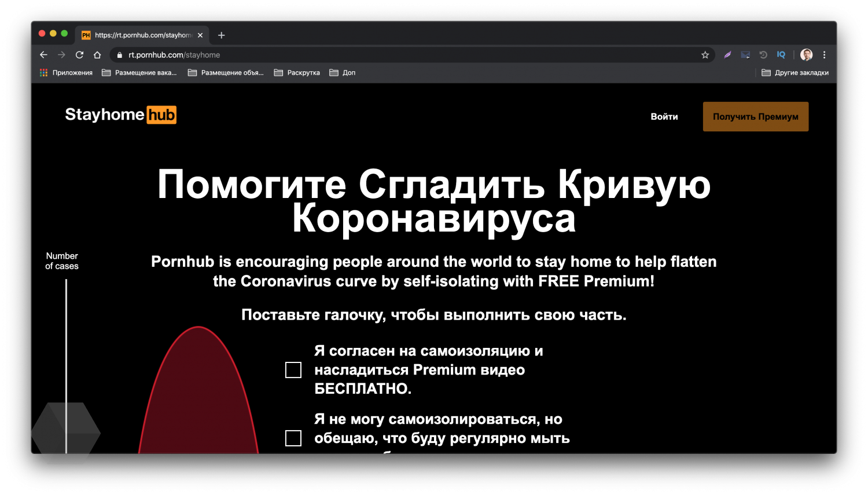Click the Получить Премиум button
This screenshot has height=495, width=868.
(x=756, y=116)
